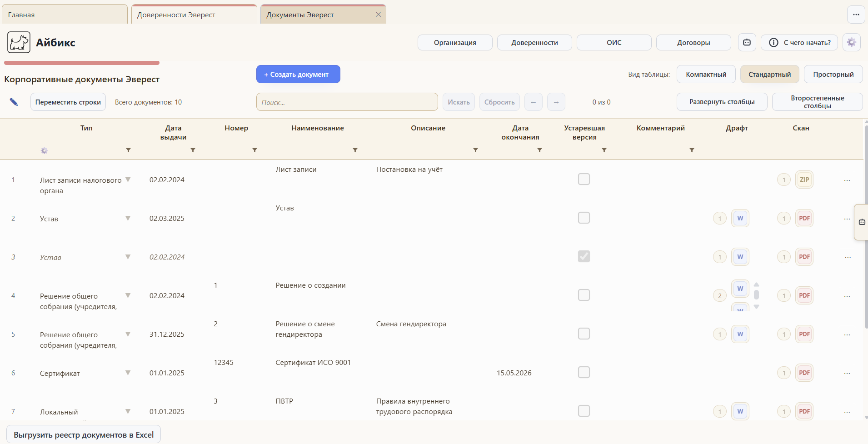868x444 pixels.
Task: Click the Aibiks dog logo icon
Action: 19,42
